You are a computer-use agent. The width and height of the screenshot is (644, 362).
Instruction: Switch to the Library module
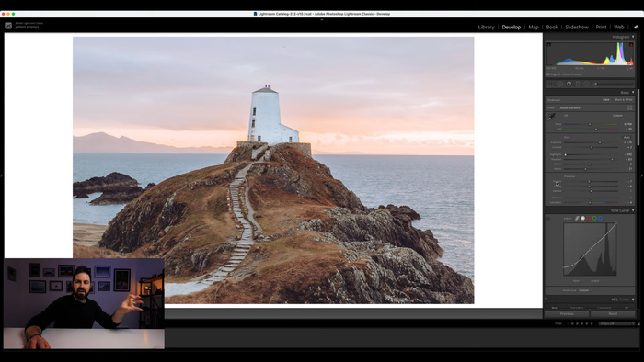486,27
